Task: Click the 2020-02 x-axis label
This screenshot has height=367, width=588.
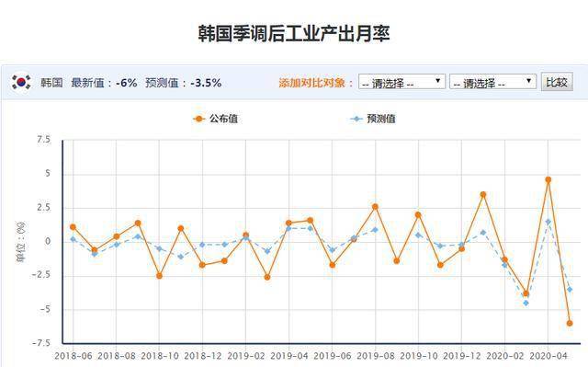Action: 504,355
